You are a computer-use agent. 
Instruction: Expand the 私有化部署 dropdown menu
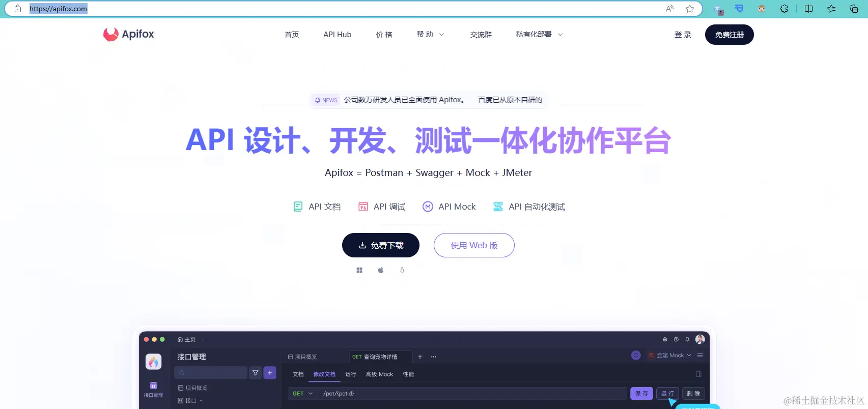pos(539,35)
